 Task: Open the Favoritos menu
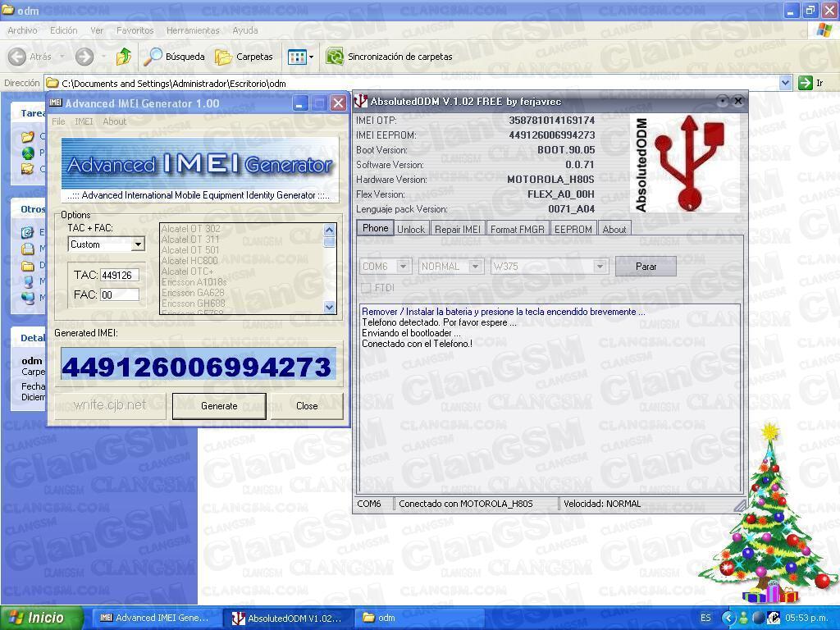135,30
